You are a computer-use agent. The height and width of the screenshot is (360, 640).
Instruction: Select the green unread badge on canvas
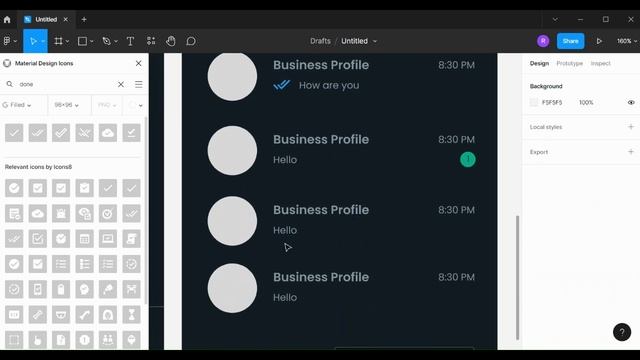468,160
